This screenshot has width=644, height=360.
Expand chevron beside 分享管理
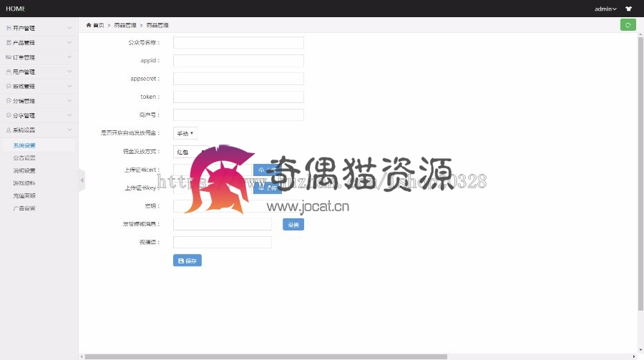coord(69,115)
